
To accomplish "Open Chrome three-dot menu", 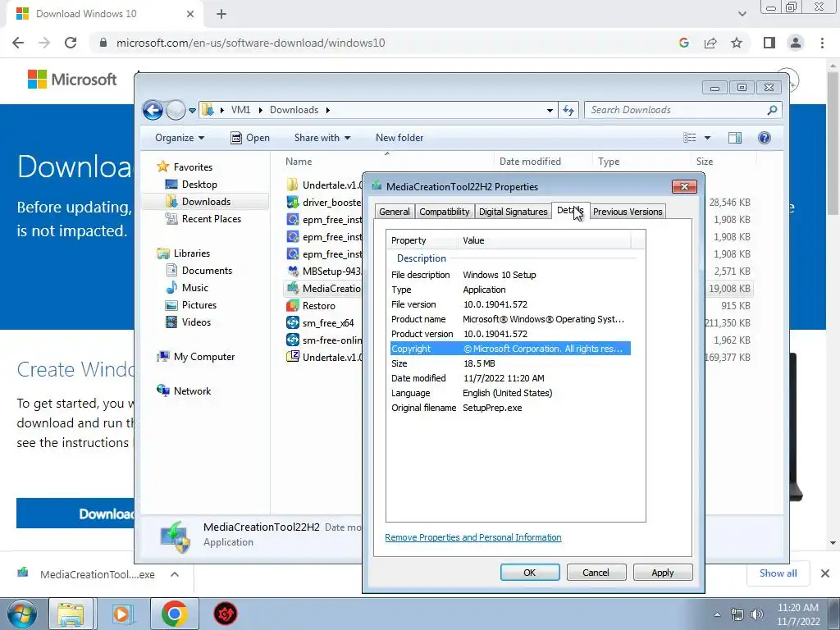I will click(x=822, y=43).
